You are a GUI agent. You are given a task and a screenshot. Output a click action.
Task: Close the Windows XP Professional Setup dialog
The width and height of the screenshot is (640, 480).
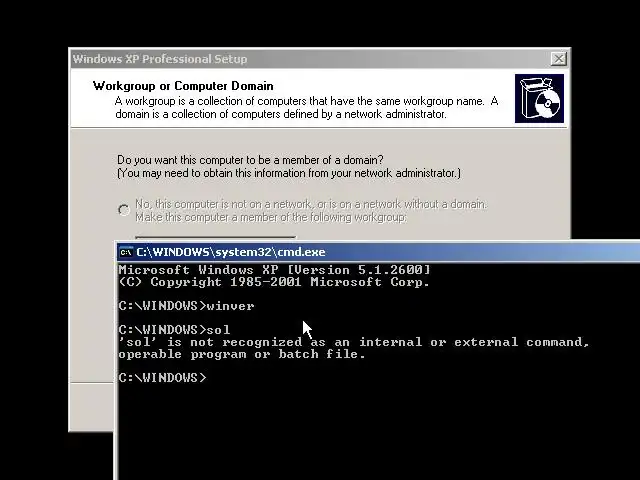point(558,59)
